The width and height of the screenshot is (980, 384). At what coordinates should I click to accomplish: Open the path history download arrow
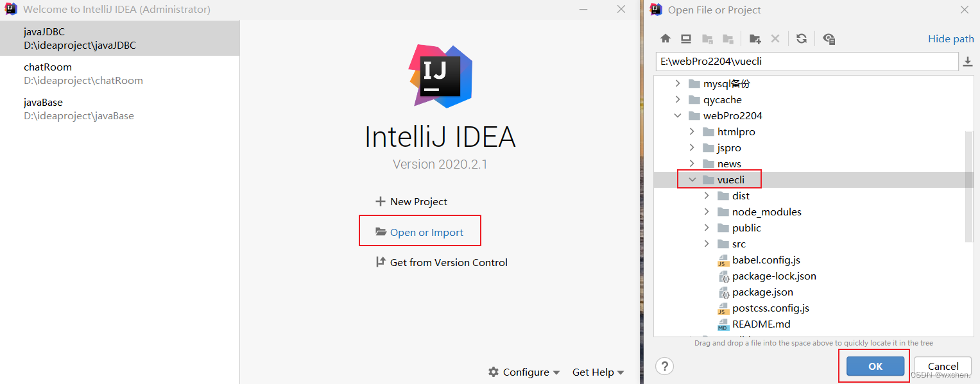pyautogui.click(x=968, y=62)
